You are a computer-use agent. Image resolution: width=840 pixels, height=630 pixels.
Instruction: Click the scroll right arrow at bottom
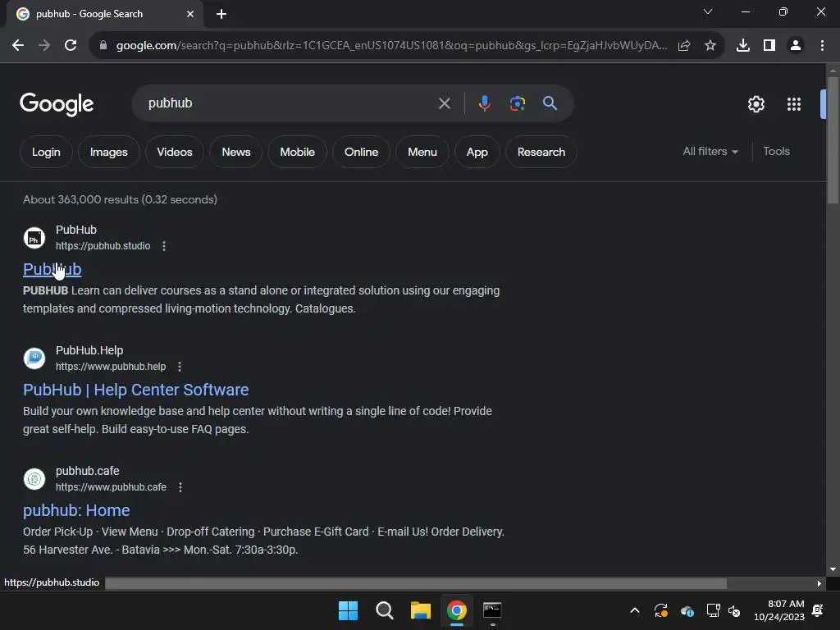pos(819,583)
